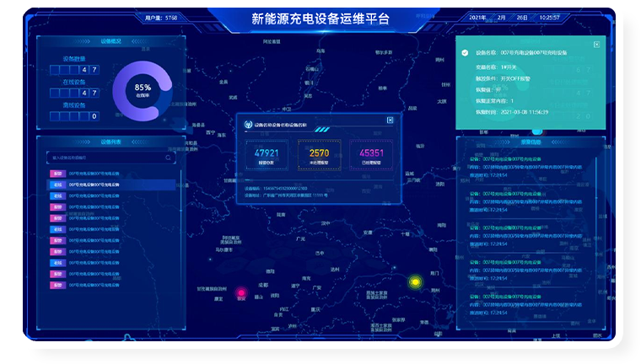Close the device statistics popup
The height and width of the screenshot is (364, 641).
click(390, 120)
